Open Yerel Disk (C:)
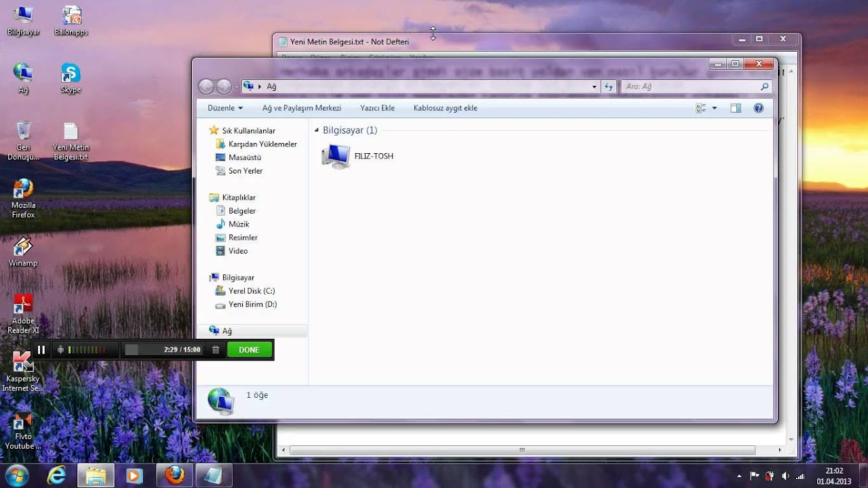 pyautogui.click(x=251, y=291)
